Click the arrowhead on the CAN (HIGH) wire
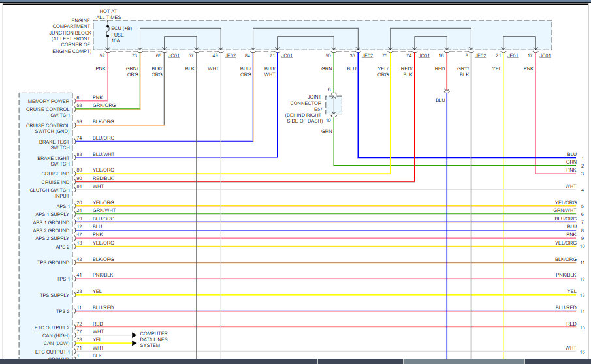Viewport: 591px width, 364px height. pos(134,335)
